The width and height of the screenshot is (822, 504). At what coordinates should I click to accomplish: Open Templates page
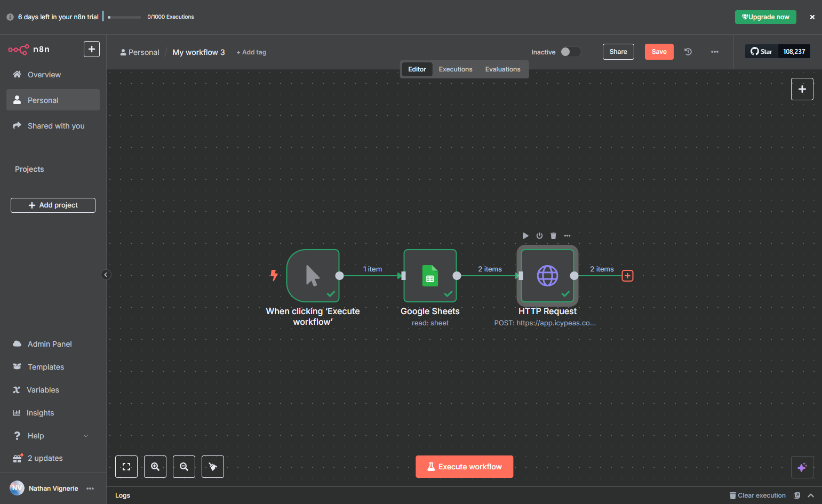pyautogui.click(x=53, y=367)
